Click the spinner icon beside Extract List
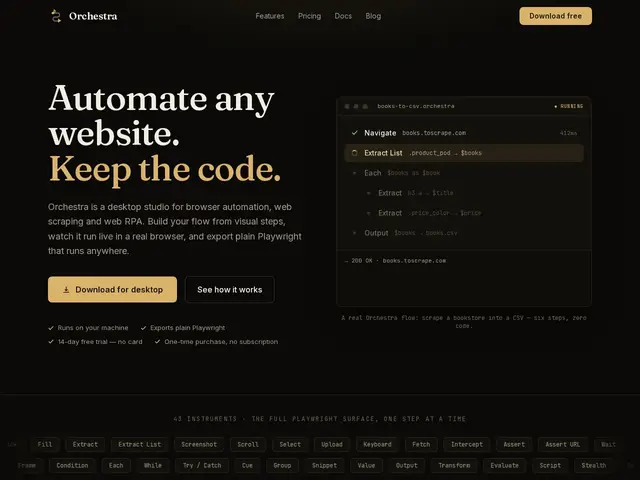Image resolution: width=640 pixels, height=480 pixels. 355,153
